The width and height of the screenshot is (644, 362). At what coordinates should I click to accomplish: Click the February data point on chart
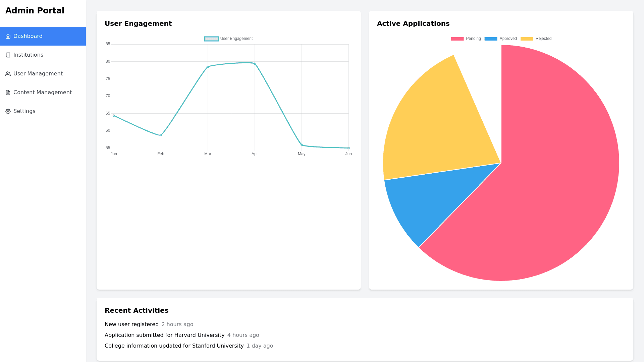click(161, 135)
